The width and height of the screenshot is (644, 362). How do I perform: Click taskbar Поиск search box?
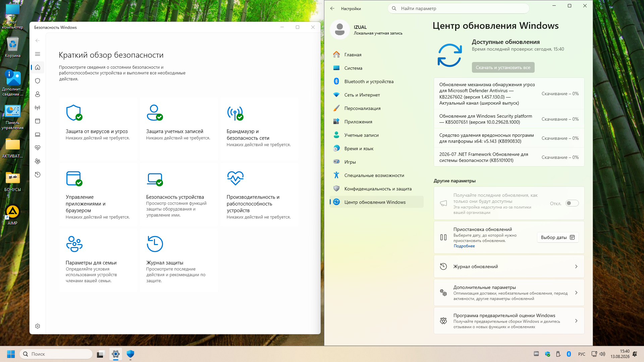point(56,354)
